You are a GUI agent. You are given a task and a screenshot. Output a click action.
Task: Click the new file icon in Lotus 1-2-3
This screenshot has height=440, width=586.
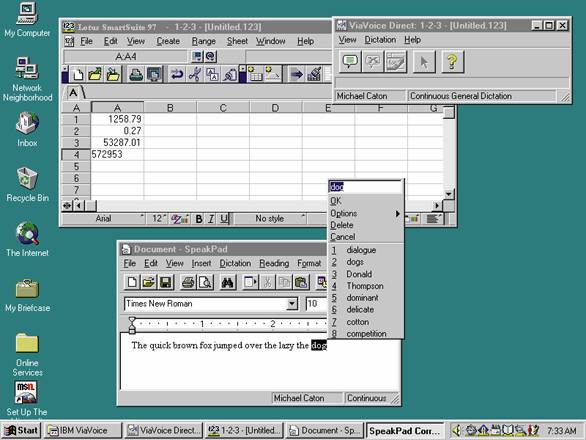point(78,74)
